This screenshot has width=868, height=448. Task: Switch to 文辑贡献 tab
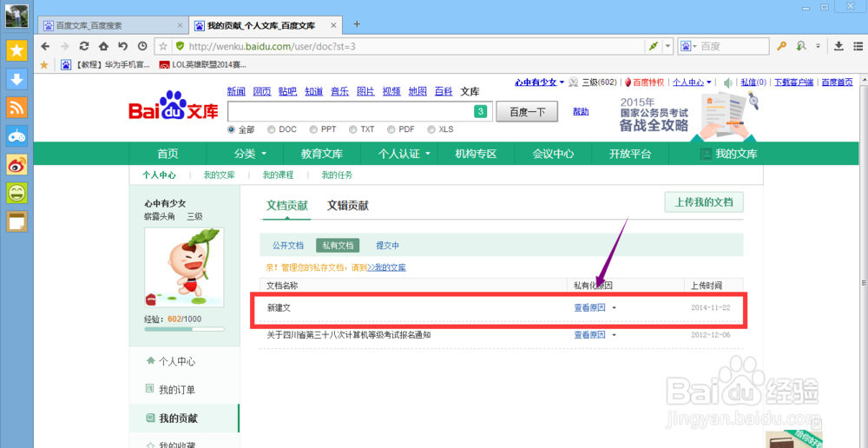[x=348, y=206]
